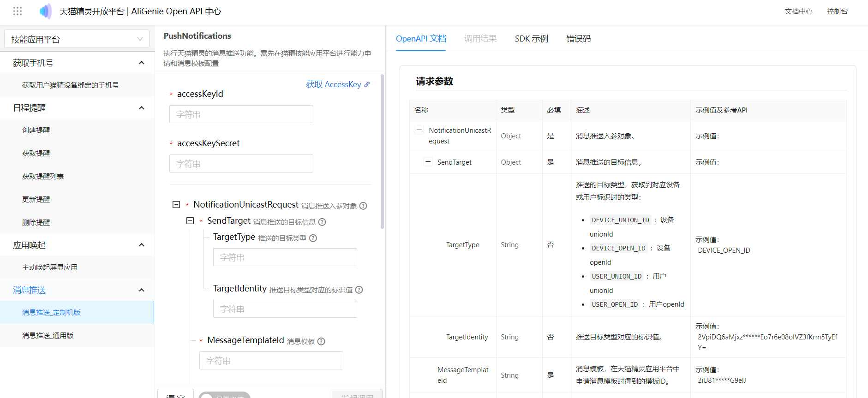The height and width of the screenshot is (398, 868).
Task: Switch to 调用结果 tab
Action: [x=480, y=39]
